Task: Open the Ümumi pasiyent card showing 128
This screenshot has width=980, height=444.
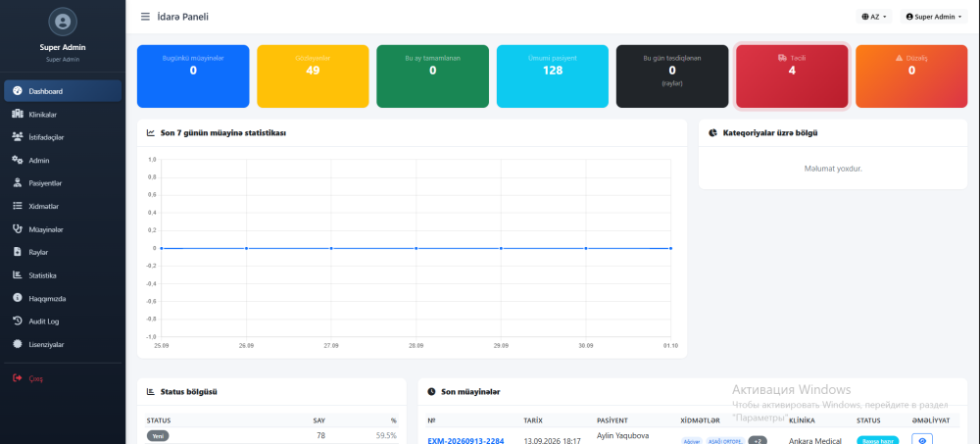Action: (553, 76)
